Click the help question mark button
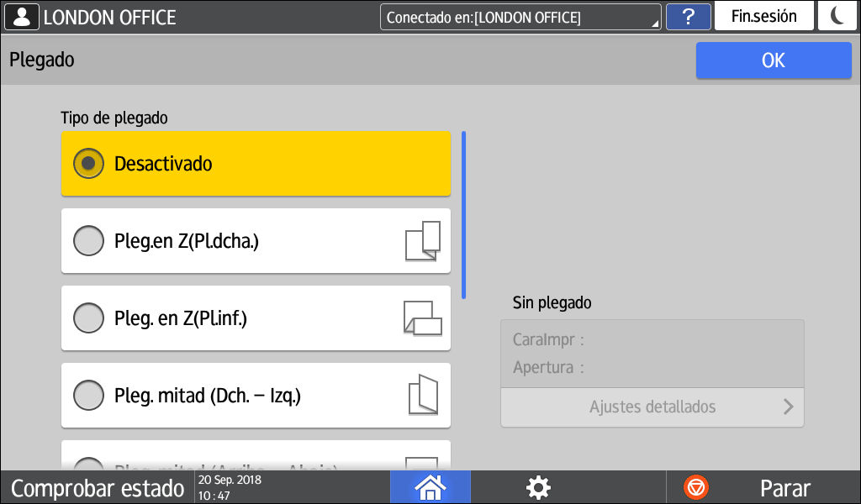The width and height of the screenshot is (861, 504). coord(687,17)
